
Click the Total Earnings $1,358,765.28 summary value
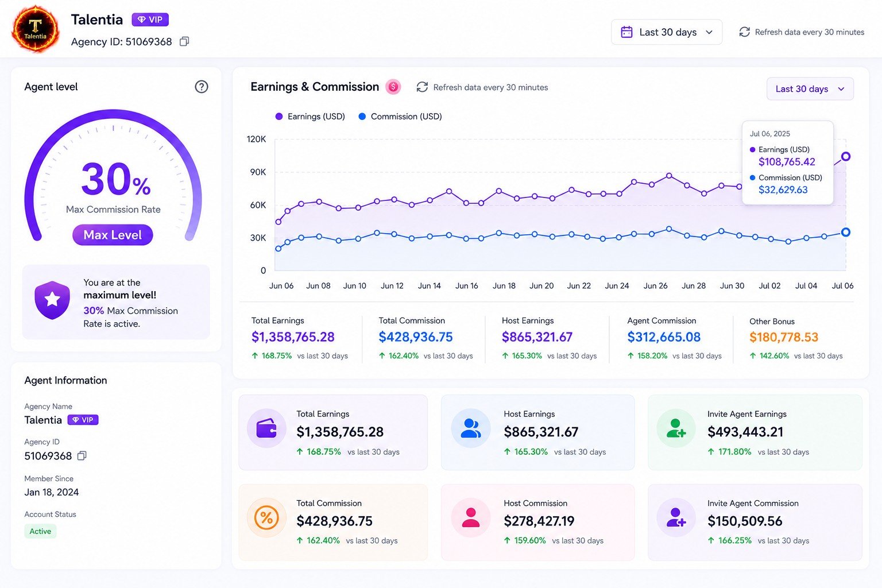point(293,337)
